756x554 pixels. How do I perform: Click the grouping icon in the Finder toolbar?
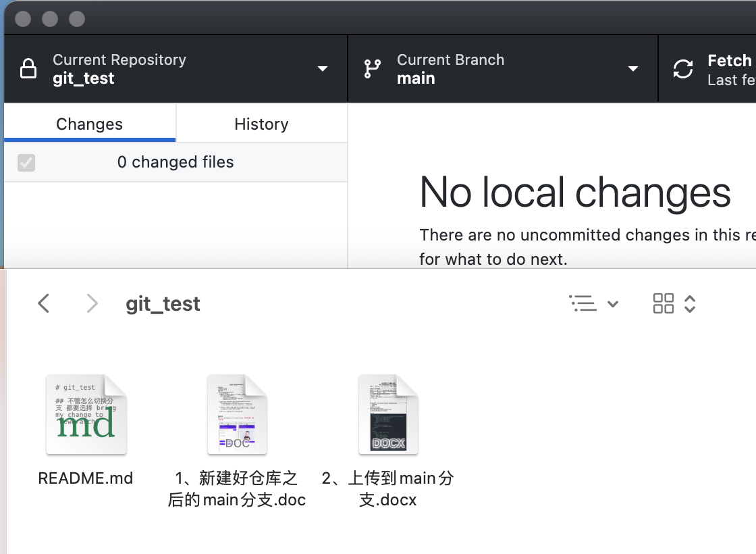(x=663, y=303)
